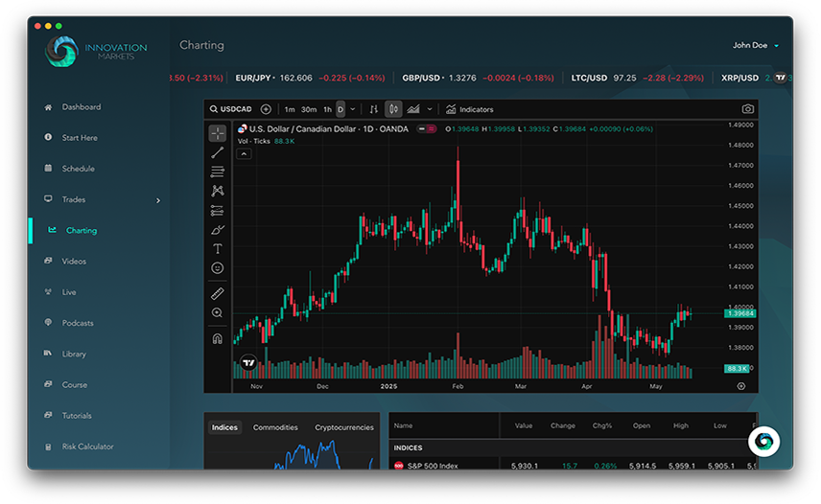Click the add symbol plus icon
Viewport: 821px width, 504px height.
point(266,109)
